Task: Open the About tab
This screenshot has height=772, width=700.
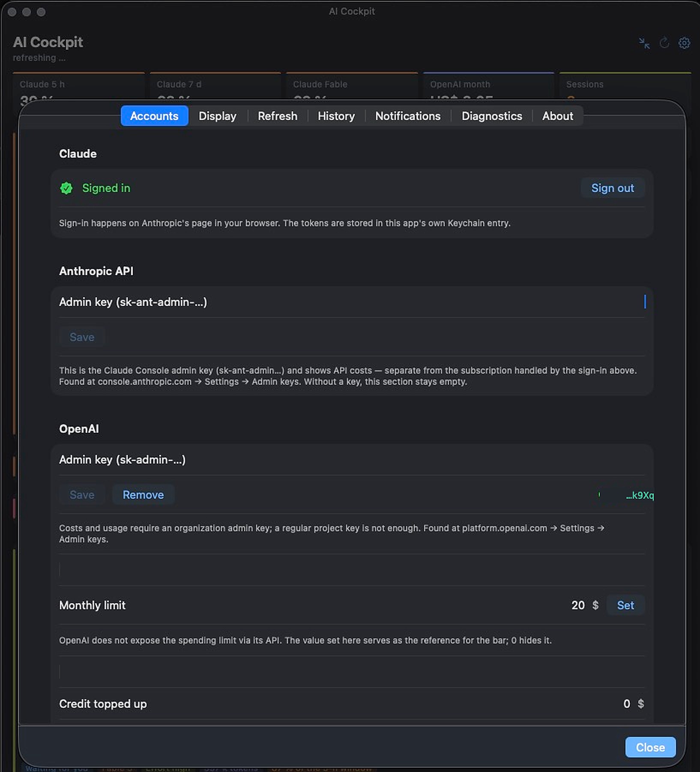Action: point(557,116)
